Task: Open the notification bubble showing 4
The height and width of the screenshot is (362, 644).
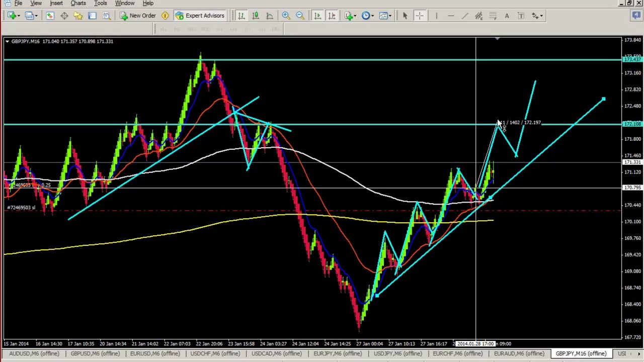Action: coord(636,16)
